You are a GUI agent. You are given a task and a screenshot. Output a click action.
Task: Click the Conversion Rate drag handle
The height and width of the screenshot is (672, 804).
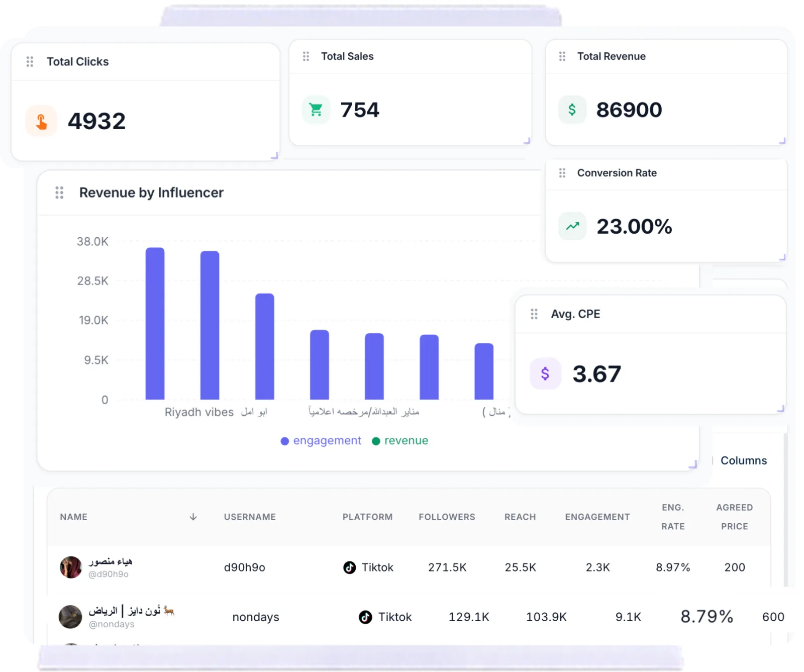562,173
